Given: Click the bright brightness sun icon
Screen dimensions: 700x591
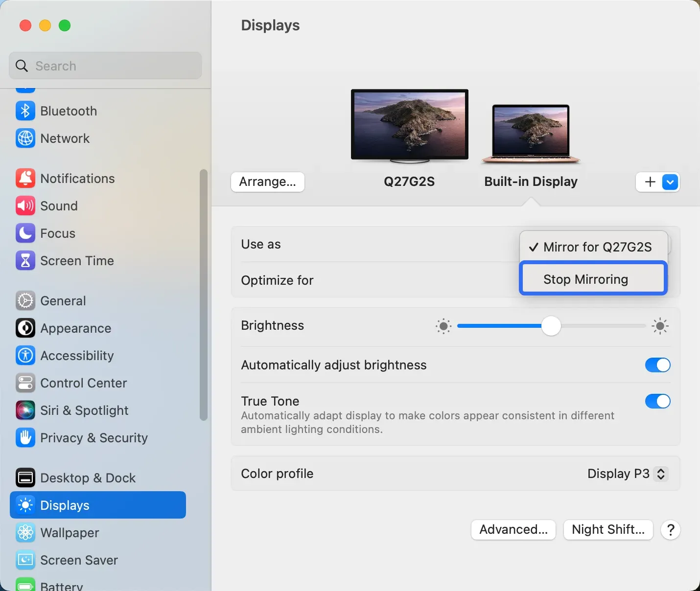Looking at the screenshot, I should click(x=660, y=326).
